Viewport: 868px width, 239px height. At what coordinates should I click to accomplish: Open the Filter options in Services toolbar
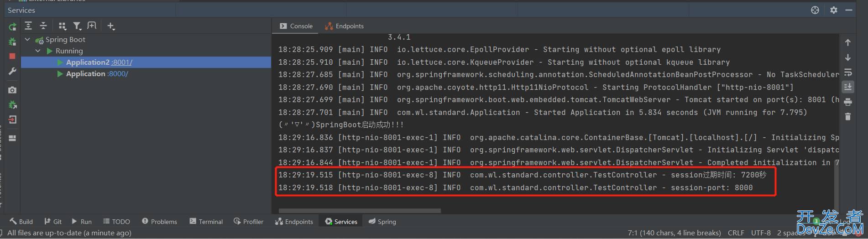(x=77, y=26)
